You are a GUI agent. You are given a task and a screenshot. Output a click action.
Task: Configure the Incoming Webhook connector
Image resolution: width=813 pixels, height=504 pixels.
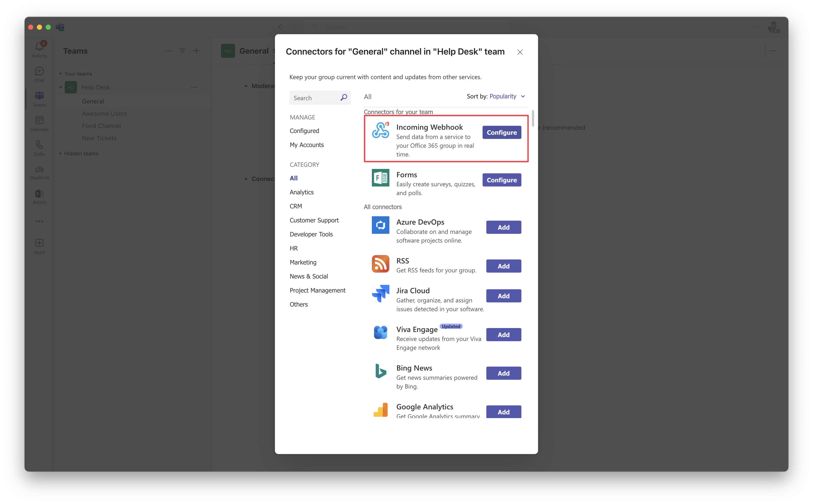[501, 132]
